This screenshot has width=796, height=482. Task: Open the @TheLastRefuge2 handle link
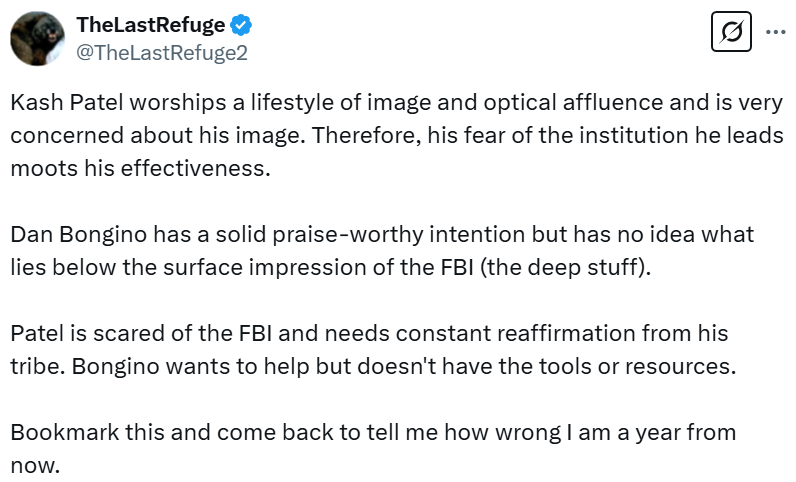[162, 53]
